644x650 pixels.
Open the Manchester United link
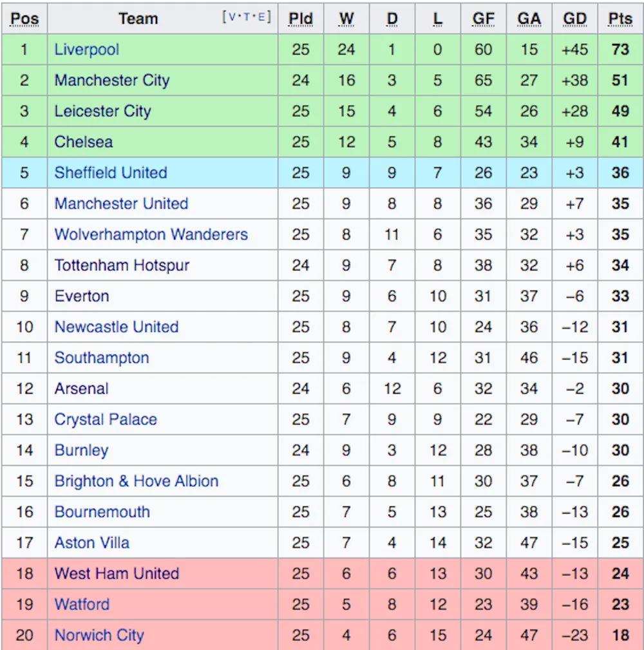121,204
